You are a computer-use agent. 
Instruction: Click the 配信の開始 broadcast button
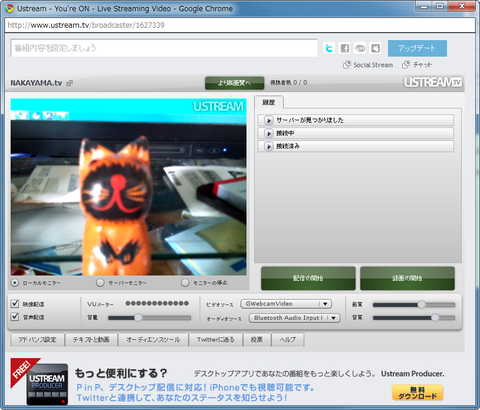(308, 278)
